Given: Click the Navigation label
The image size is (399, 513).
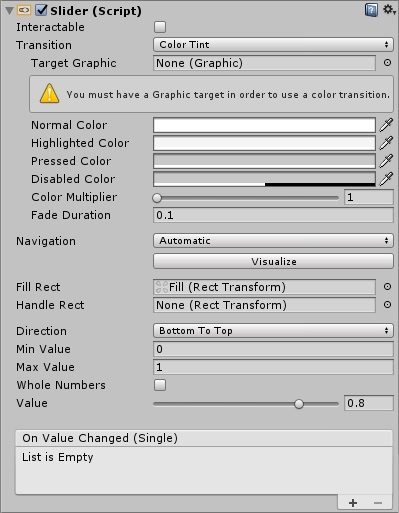Looking at the screenshot, I should coord(46,241).
